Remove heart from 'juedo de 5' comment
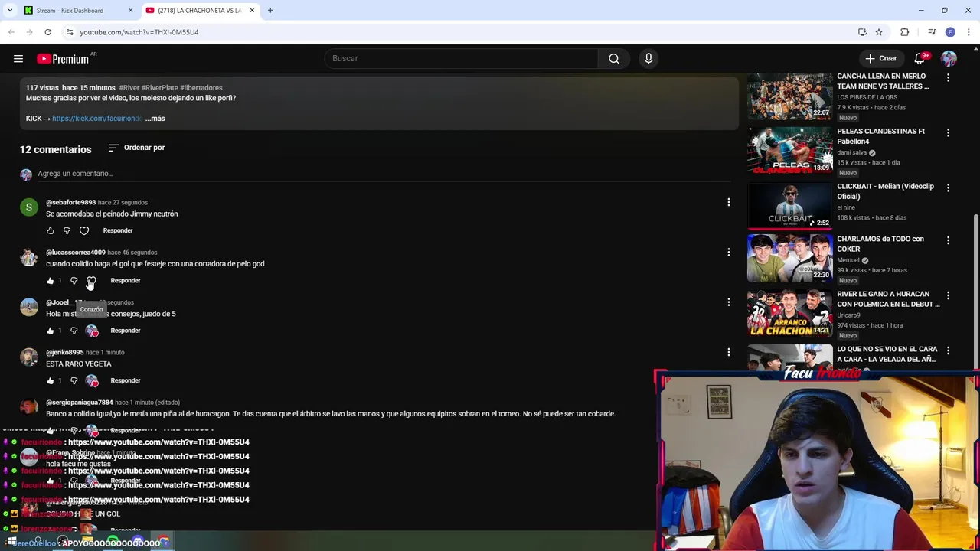The width and height of the screenshot is (980, 551). [x=92, y=331]
